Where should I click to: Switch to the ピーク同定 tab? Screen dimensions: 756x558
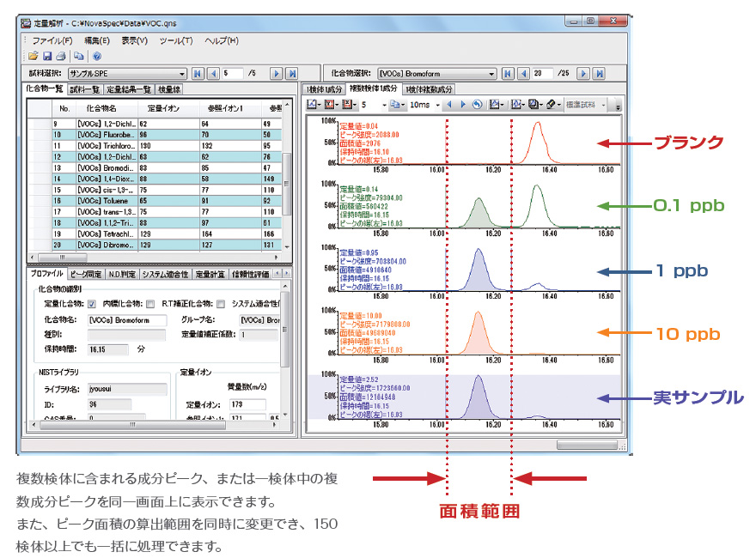pos(85,275)
